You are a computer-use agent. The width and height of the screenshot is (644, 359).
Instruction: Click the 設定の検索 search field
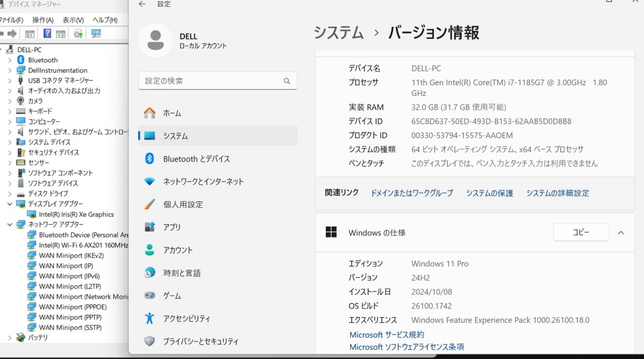218,81
